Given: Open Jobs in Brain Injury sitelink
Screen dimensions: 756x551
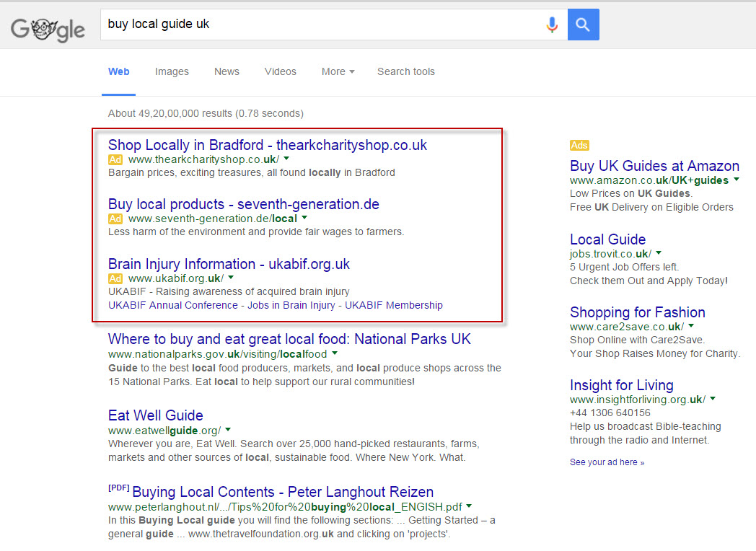Looking at the screenshot, I should pos(291,305).
